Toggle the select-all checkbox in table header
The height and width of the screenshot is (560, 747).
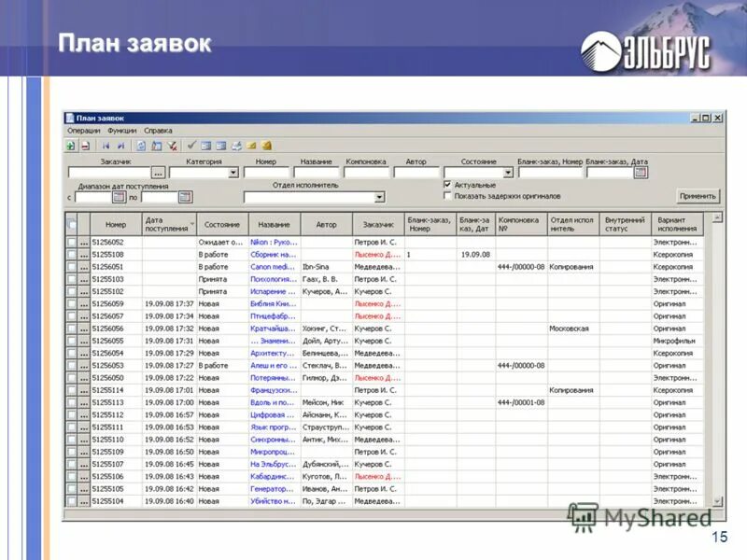coord(72,224)
